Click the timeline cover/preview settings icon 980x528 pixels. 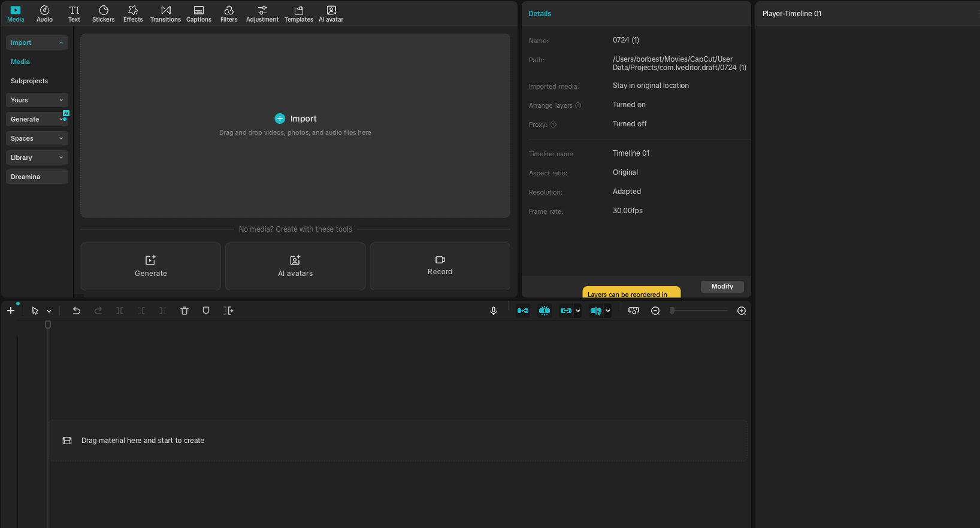634,311
